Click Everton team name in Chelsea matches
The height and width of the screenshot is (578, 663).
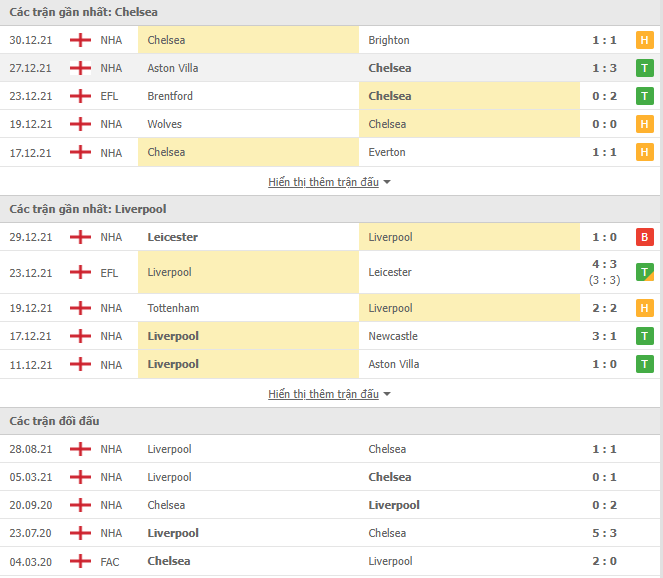(x=387, y=152)
